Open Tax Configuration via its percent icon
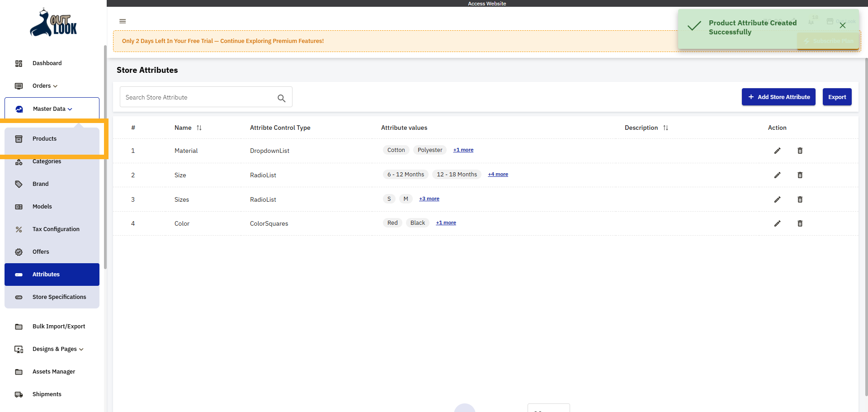The image size is (868, 412). (19, 229)
